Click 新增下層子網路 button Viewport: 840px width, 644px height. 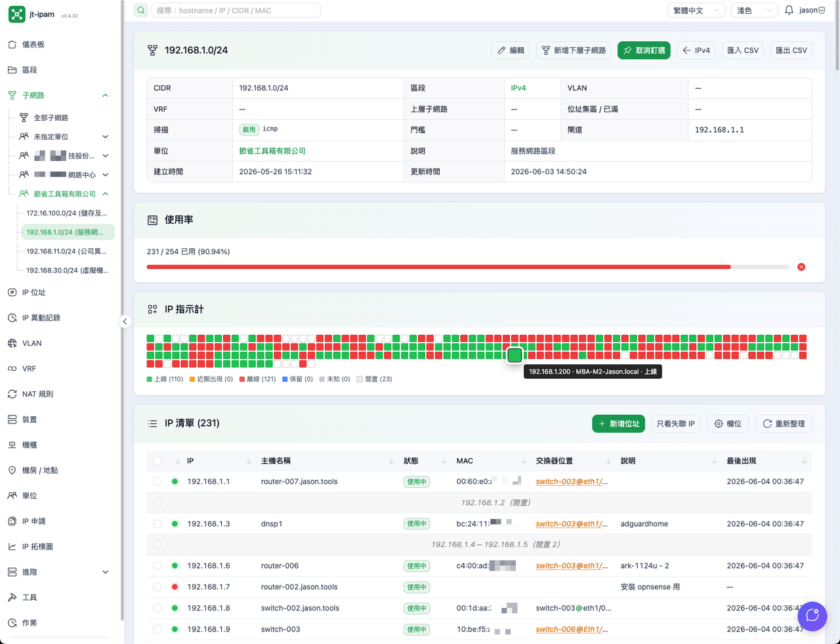pyautogui.click(x=574, y=51)
